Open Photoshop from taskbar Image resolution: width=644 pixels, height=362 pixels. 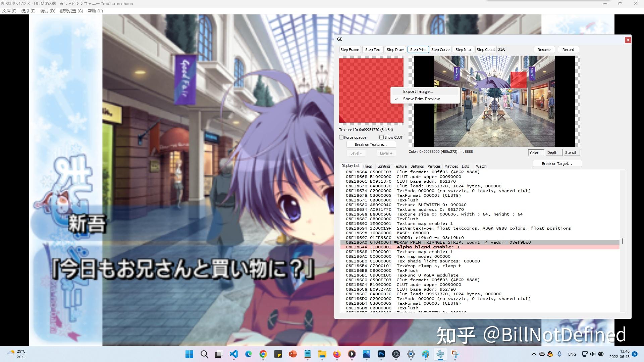(x=381, y=354)
